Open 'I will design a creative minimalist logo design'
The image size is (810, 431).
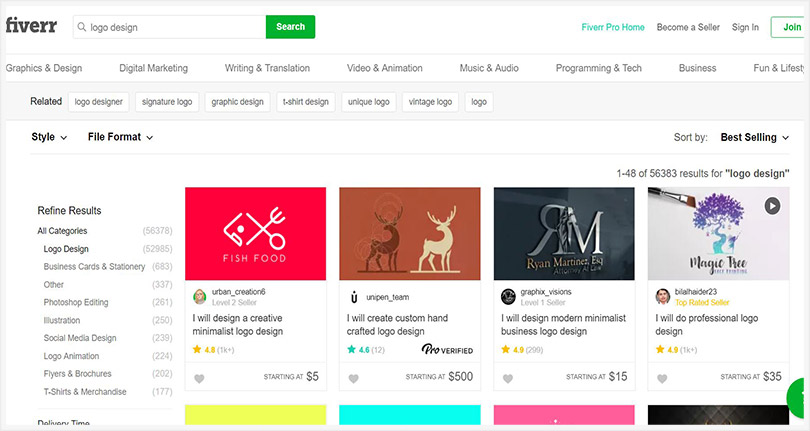coord(238,325)
